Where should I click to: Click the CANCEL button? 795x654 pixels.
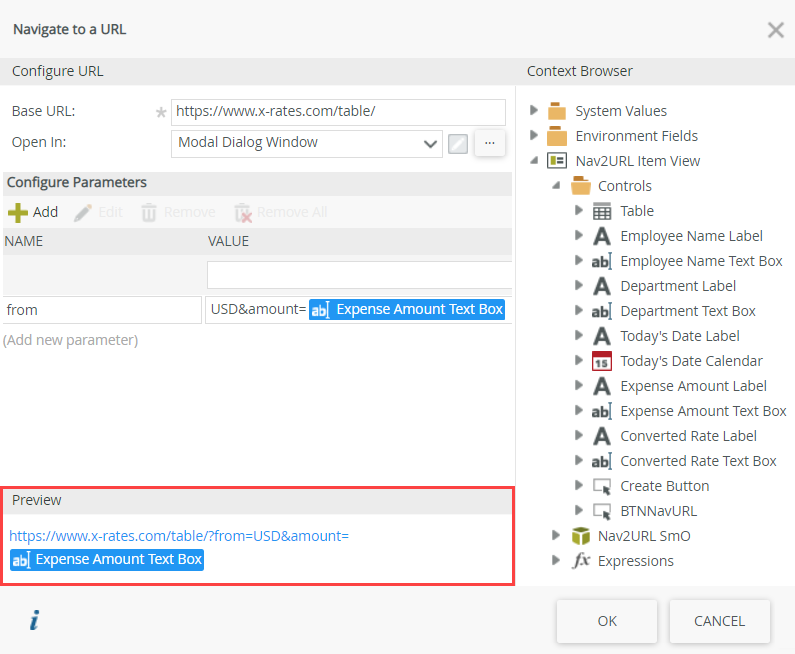(719, 621)
